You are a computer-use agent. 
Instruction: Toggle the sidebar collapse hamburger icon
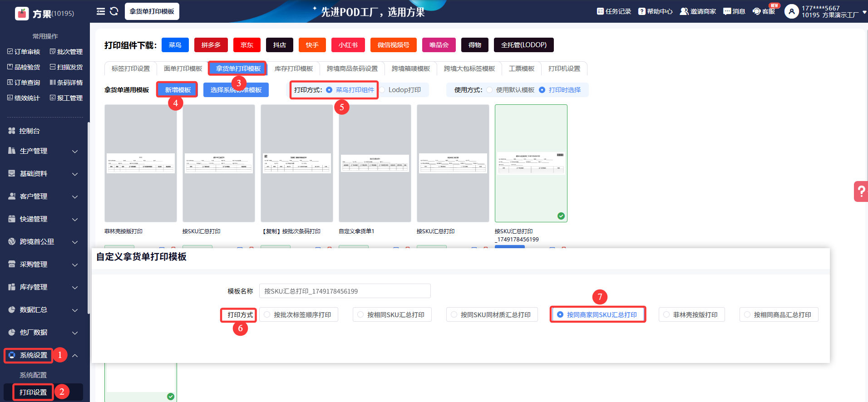pos(101,11)
